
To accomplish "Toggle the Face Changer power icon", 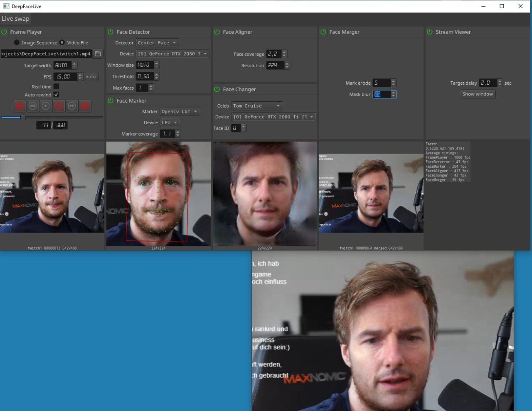I will [x=217, y=89].
